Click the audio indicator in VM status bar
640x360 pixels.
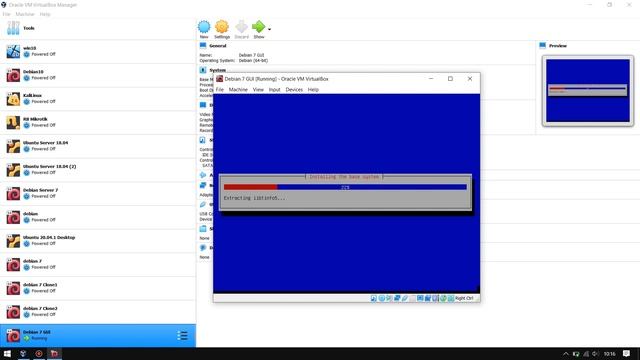389,298
